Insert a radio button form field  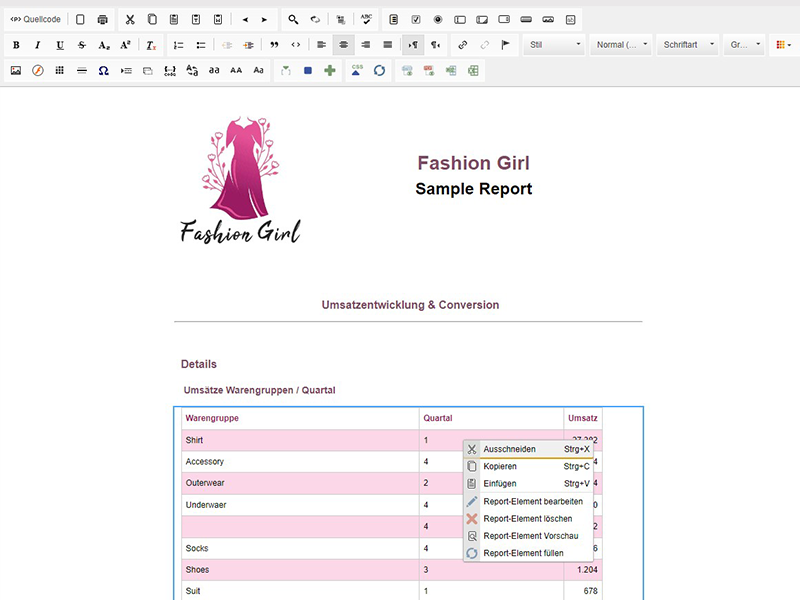(438, 19)
